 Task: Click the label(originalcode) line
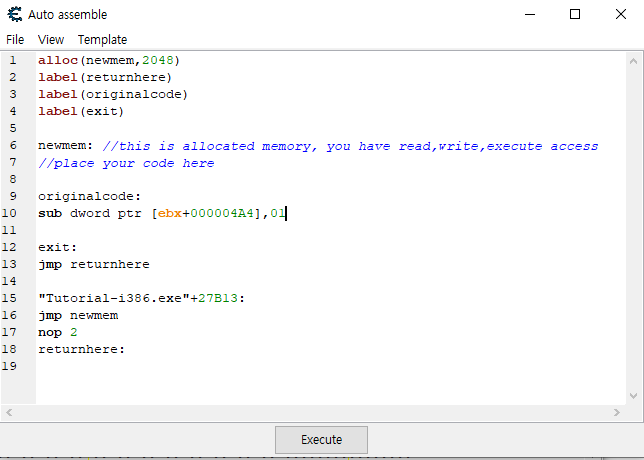point(113,94)
